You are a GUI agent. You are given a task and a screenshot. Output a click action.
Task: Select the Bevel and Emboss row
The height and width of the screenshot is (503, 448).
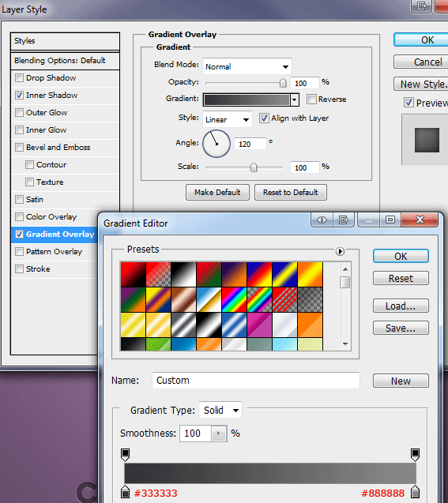click(65, 147)
